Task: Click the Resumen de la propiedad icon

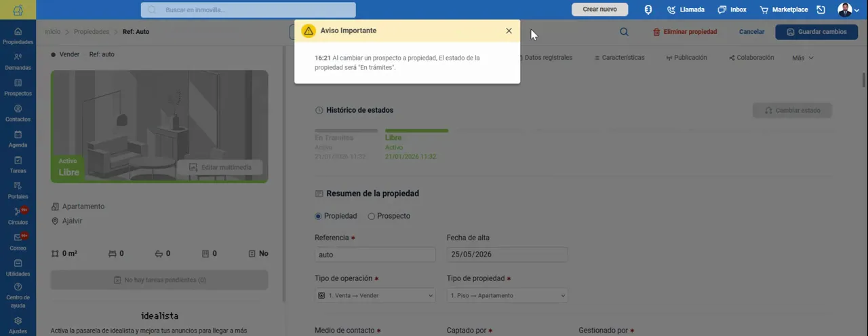Action: [319, 193]
